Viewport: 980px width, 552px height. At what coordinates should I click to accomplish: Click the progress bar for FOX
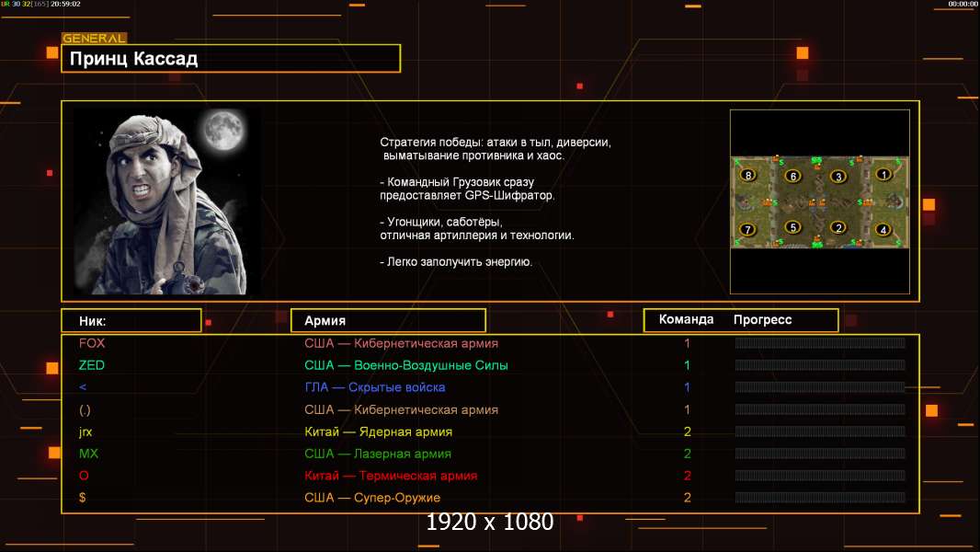820,343
